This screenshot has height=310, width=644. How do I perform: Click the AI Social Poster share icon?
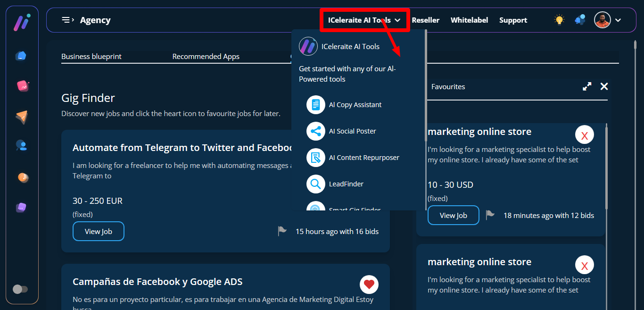[316, 131]
